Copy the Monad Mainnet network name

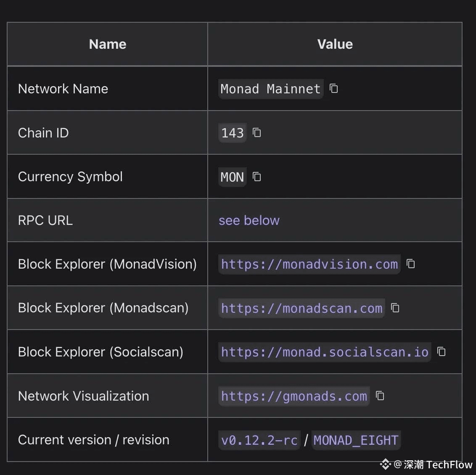[334, 89]
